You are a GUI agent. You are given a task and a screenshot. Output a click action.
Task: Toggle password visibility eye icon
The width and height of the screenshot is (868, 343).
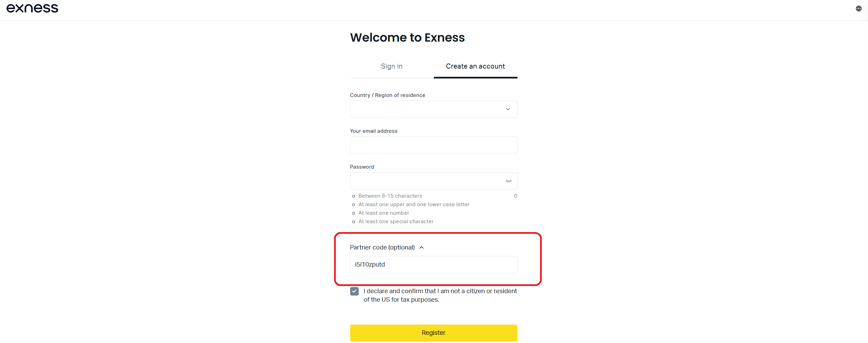coord(508,181)
